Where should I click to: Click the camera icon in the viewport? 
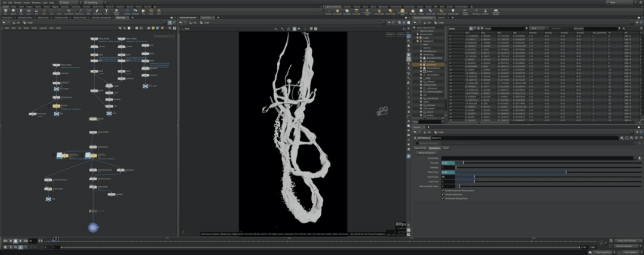[383, 111]
